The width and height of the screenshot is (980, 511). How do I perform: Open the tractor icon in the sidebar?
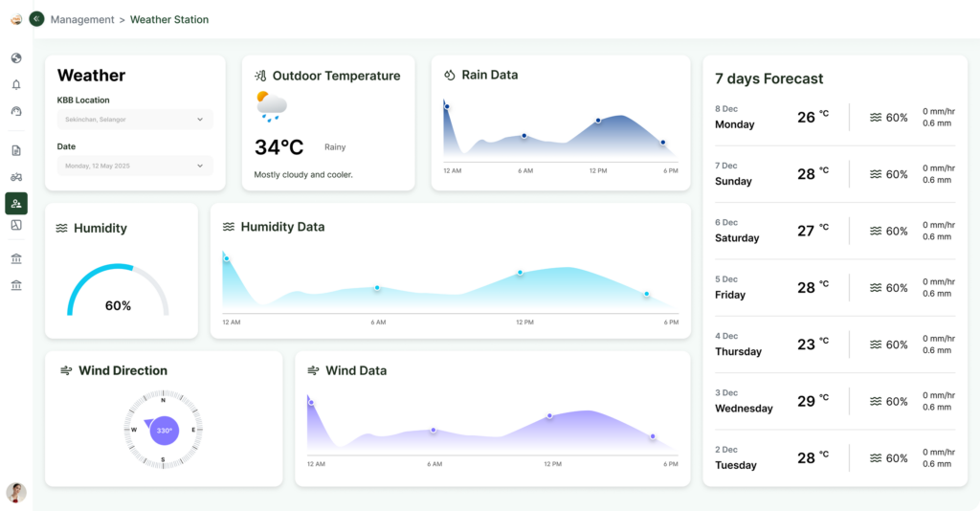(x=16, y=177)
